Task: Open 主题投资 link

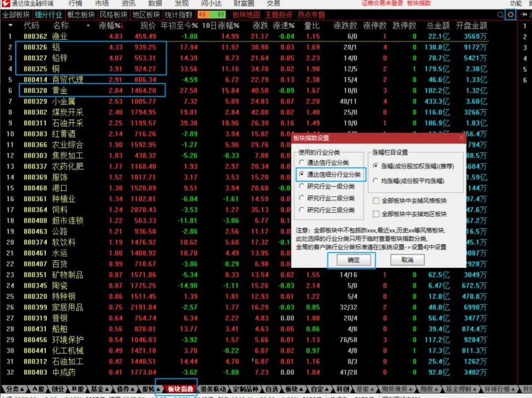Action: point(278,15)
